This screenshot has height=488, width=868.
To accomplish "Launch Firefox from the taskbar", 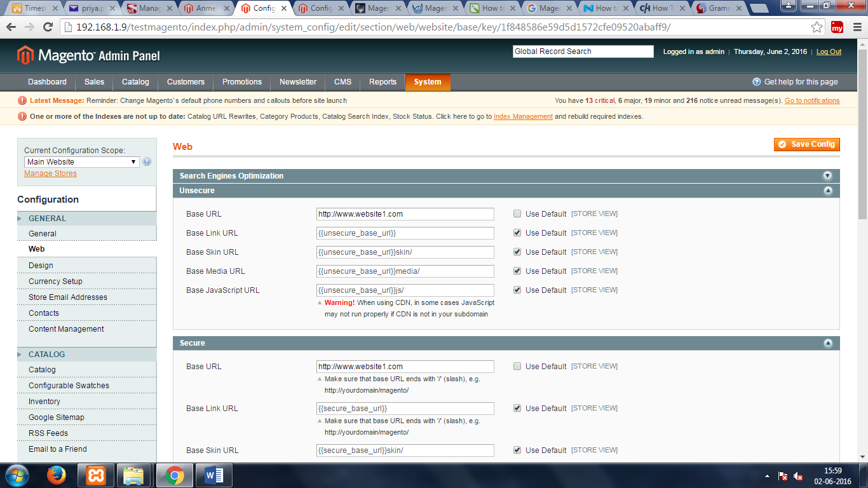I will coord(57,475).
